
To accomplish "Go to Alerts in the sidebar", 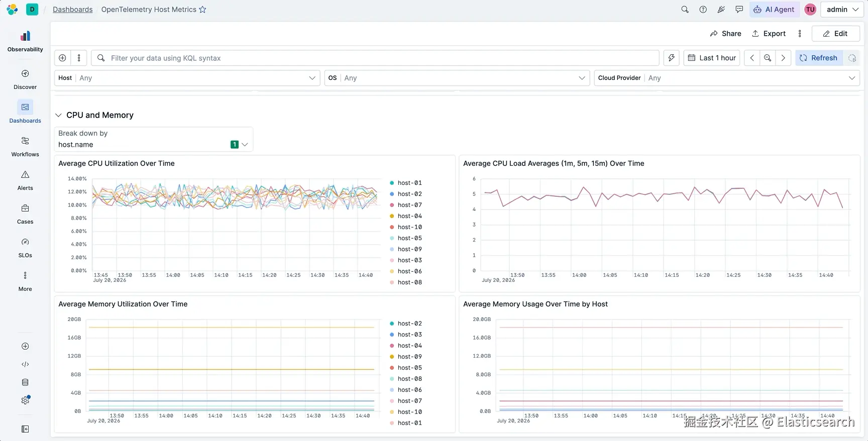I will 25,180.
